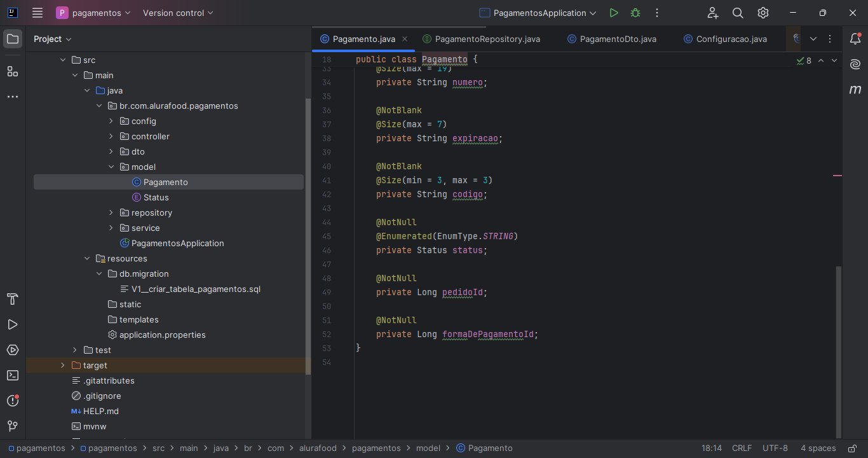
Task: Expand the controller package
Action: 111,136
